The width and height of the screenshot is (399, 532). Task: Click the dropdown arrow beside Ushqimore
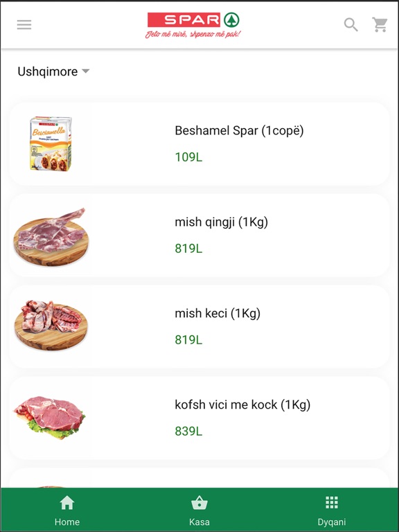[85, 71]
